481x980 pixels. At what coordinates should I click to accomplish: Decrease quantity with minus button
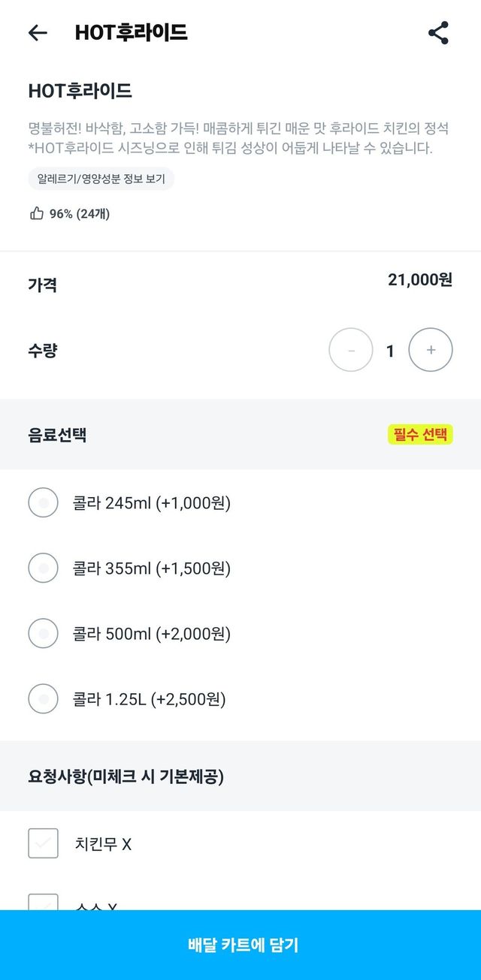click(351, 350)
